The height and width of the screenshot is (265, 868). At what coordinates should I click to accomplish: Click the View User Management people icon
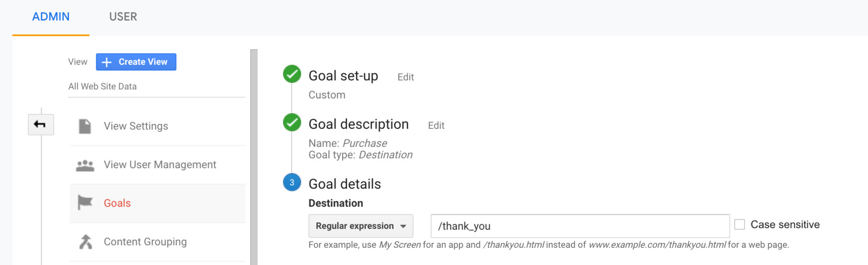pyautogui.click(x=85, y=165)
